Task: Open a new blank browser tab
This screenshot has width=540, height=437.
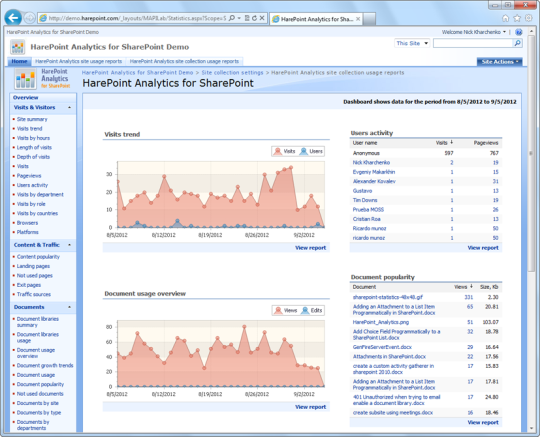Action: (x=369, y=19)
